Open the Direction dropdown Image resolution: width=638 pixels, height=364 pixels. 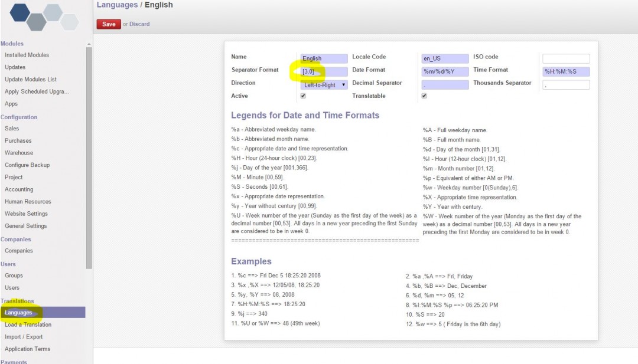coord(323,84)
